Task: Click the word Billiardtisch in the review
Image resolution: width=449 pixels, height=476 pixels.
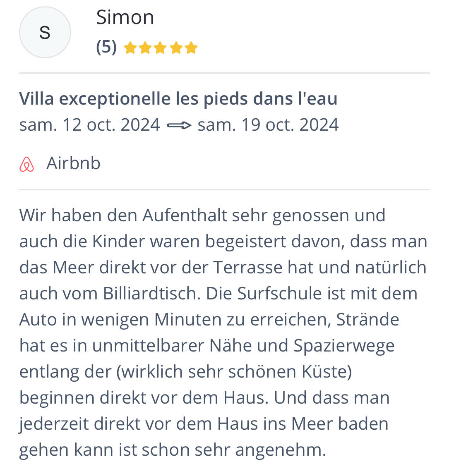Action: (x=152, y=294)
